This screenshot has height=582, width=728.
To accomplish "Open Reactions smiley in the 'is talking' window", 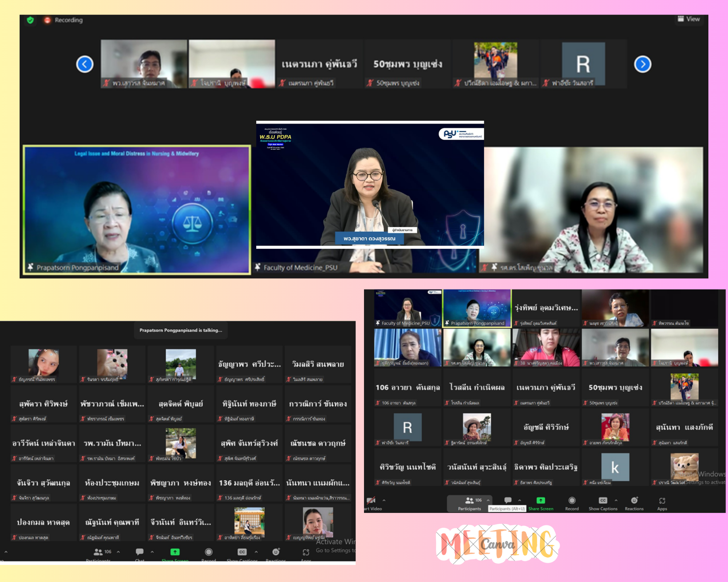I will pos(276,552).
